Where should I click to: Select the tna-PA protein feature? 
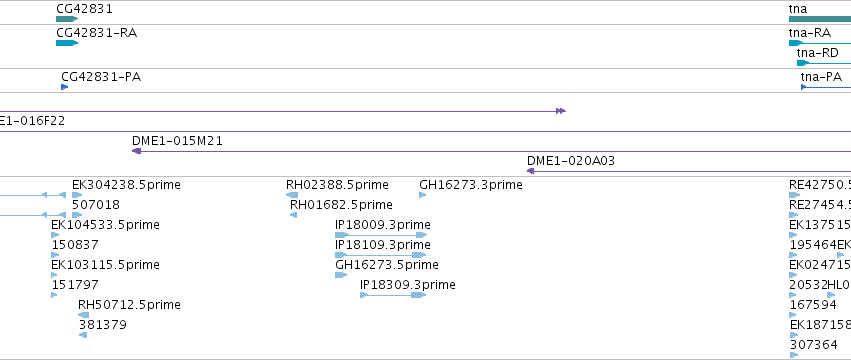[x=825, y=87]
